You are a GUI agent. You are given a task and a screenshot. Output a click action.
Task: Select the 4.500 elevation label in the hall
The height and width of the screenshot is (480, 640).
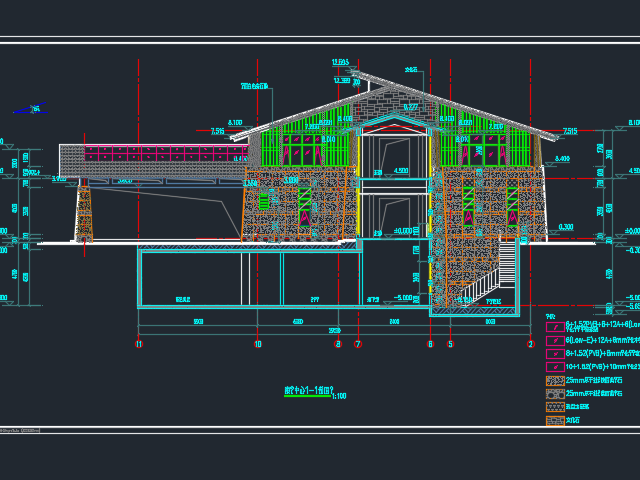(401, 171)
